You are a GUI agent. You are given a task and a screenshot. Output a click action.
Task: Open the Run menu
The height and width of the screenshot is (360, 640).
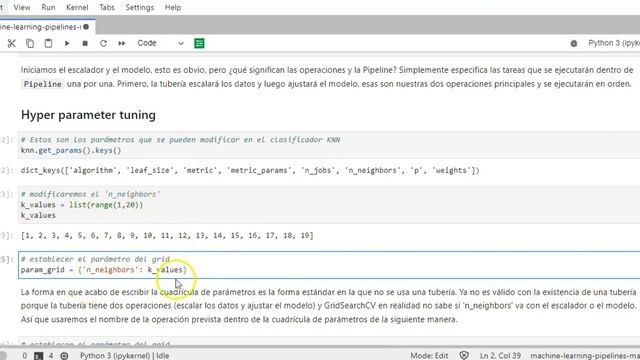48,7
